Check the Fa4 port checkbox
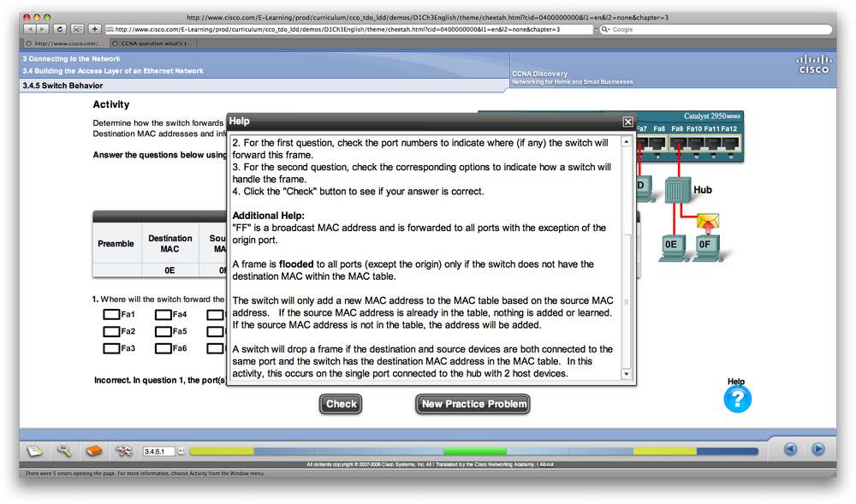 (163, 315)
